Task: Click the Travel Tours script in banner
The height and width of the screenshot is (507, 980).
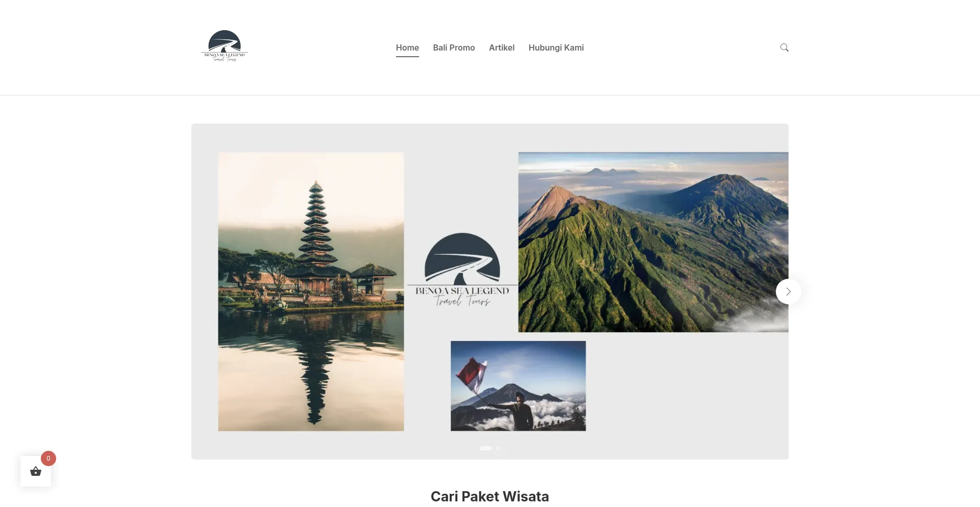Action: coord(463,301)
